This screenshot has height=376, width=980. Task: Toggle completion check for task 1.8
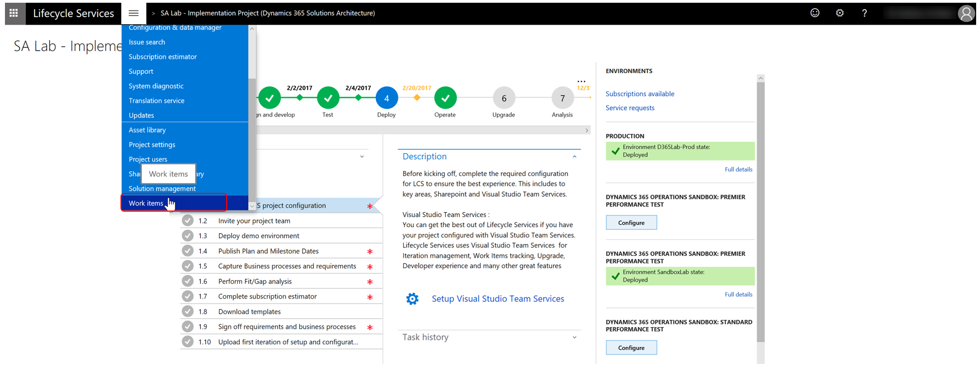(x=188, y=311)
